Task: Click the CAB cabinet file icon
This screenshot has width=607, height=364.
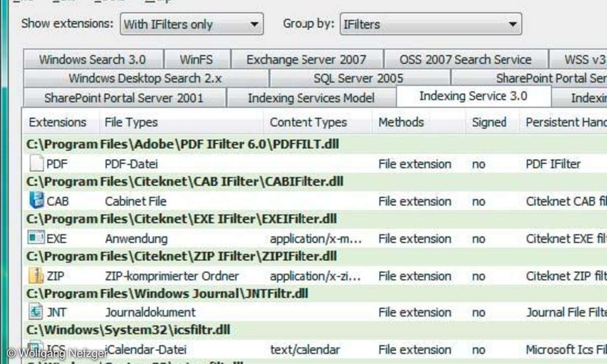Action: 36,201
